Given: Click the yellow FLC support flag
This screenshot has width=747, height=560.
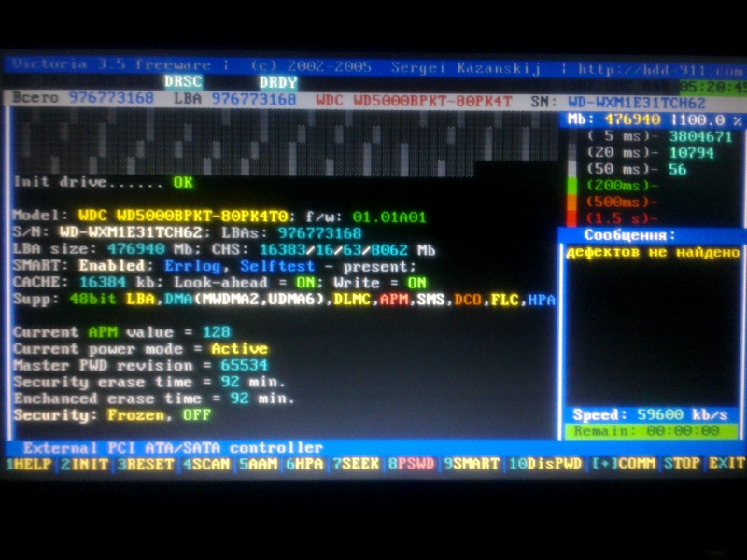Looking at the screenshot, I should pyautogui.click(x=505, y=300).
